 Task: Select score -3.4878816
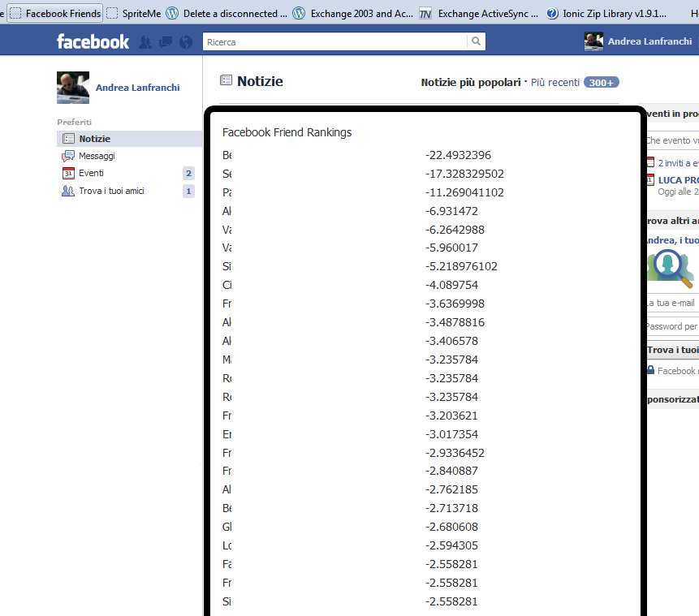455,322
